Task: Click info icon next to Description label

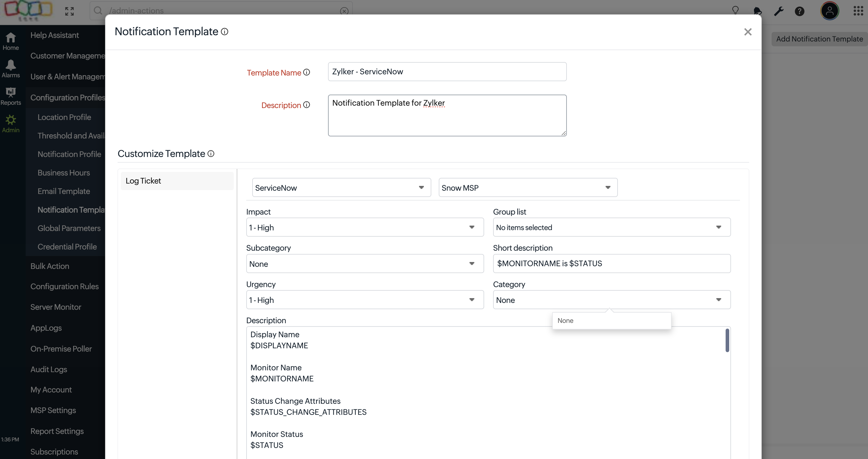Action: (306, 105)
